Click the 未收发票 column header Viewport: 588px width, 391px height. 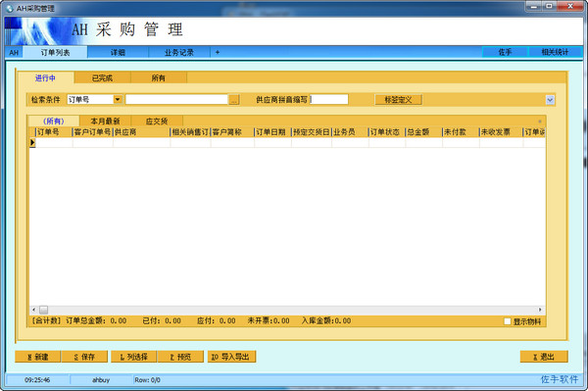(501, 132)
